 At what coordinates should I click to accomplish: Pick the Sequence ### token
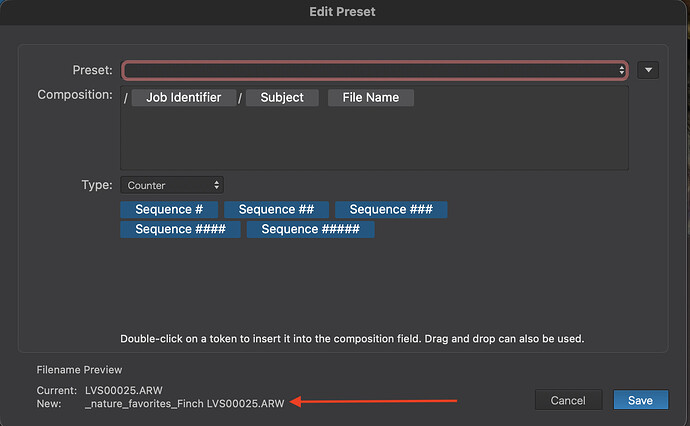391,209
